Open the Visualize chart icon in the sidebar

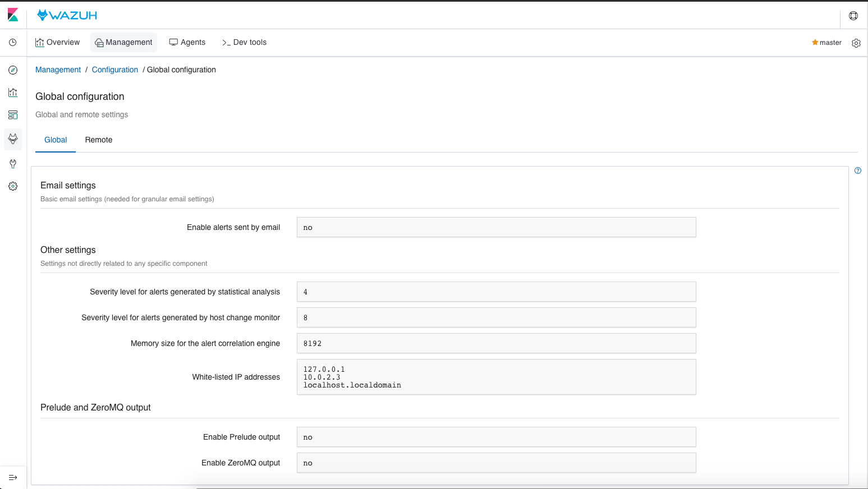tap(12, 93)
